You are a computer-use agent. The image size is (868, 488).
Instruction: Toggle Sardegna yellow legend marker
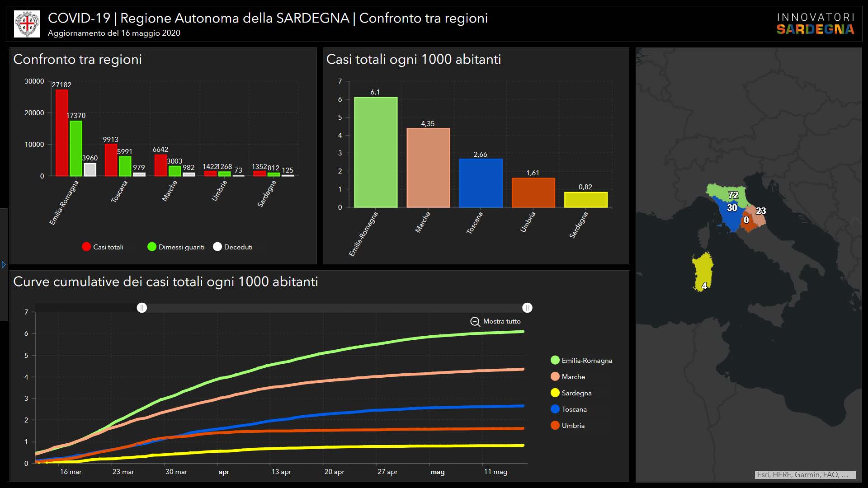pyautogui.click(x=555, y=393)
